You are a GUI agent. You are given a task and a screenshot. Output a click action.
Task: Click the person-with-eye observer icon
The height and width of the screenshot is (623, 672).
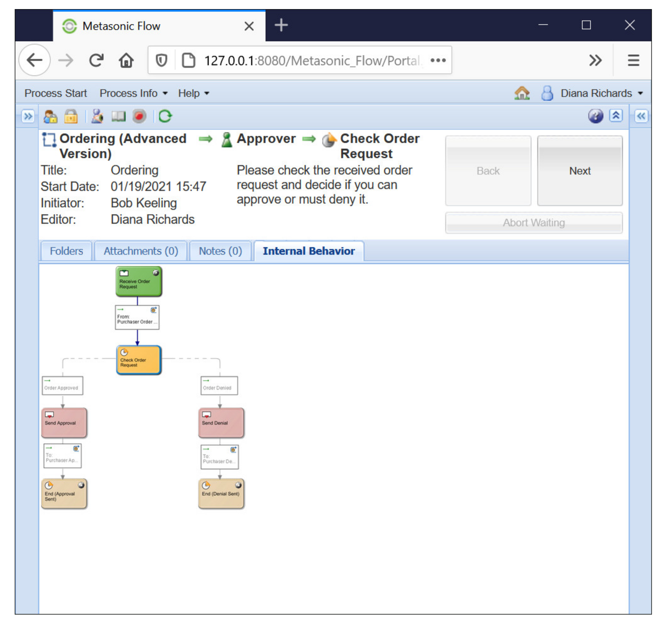(97, 117)
